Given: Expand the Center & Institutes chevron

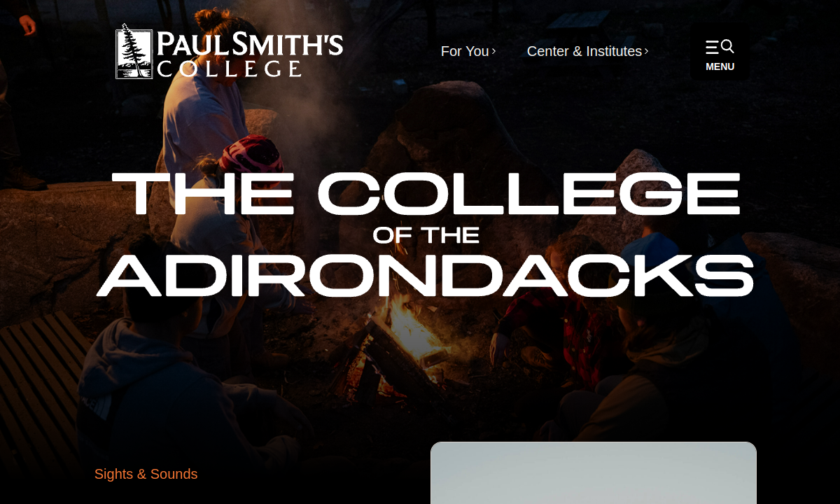Looking at the screenshot, I should [646, 51].
